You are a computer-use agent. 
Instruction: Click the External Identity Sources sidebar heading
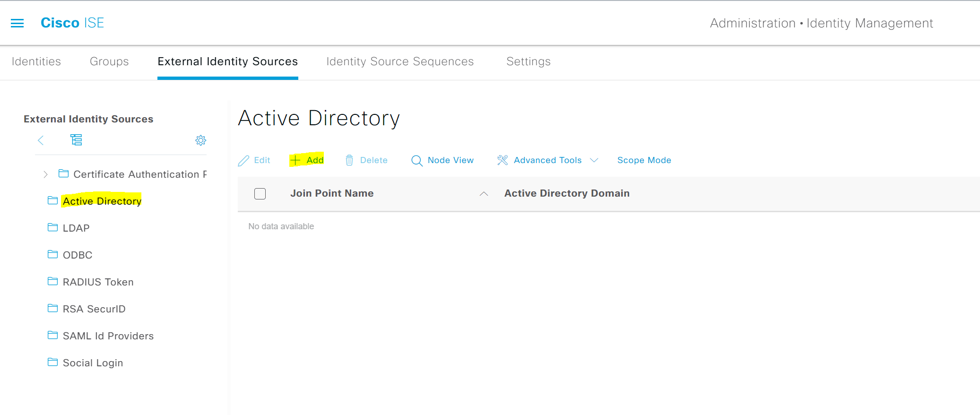tap(88, 119)
